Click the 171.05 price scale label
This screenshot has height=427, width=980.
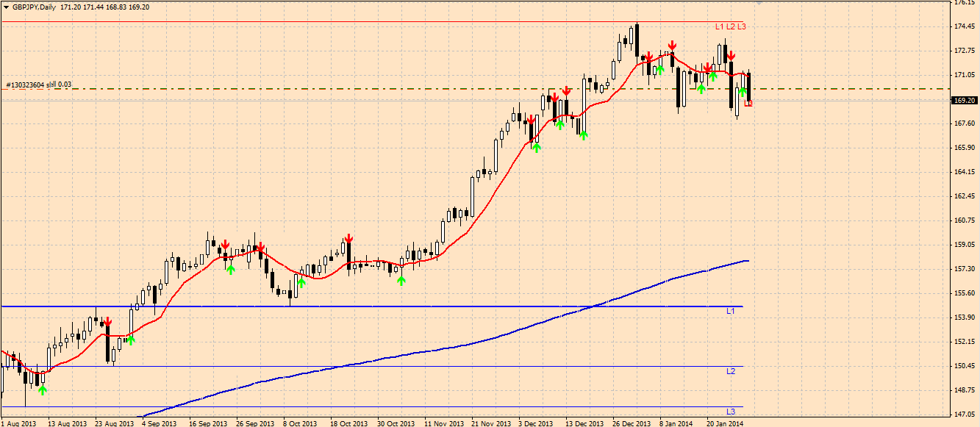[x=964, y=75]
